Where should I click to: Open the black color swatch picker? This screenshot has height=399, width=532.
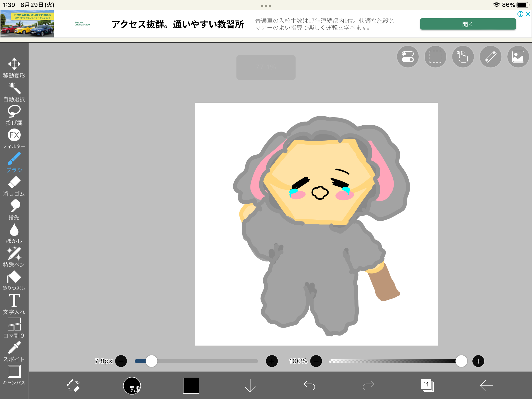191,385
